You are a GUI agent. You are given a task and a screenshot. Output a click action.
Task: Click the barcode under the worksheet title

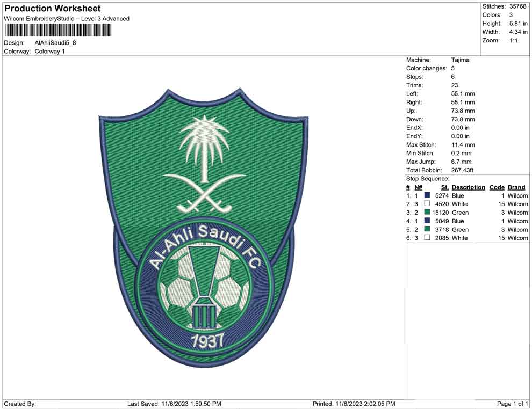[x=57, y=31]
